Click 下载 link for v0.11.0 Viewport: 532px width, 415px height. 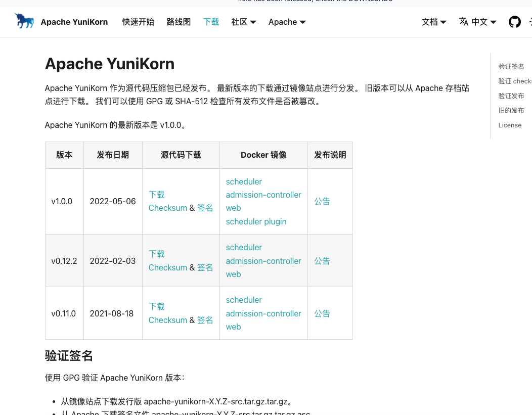click(156, 306)
